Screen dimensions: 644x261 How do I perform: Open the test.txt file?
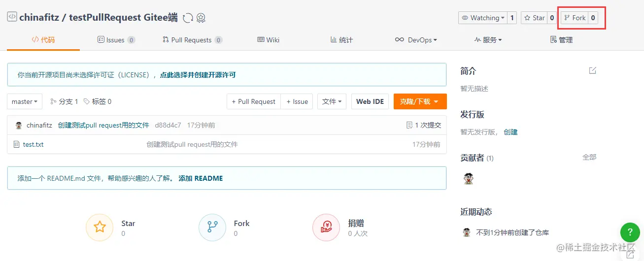(33, 144)
